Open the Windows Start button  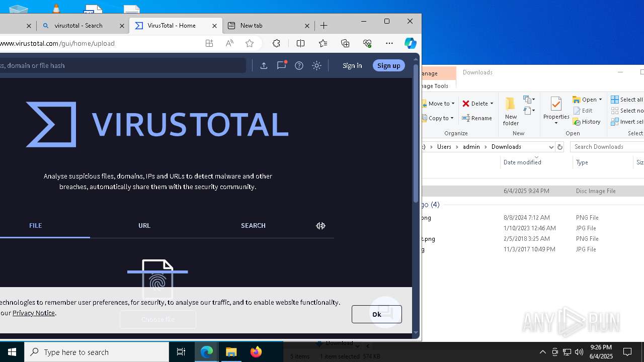[12, 352]
